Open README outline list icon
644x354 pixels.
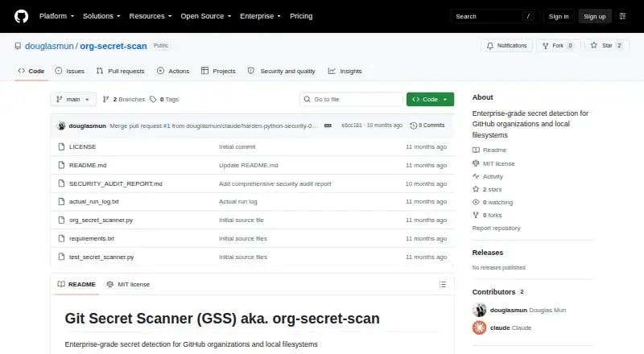(x=442, y=284)
